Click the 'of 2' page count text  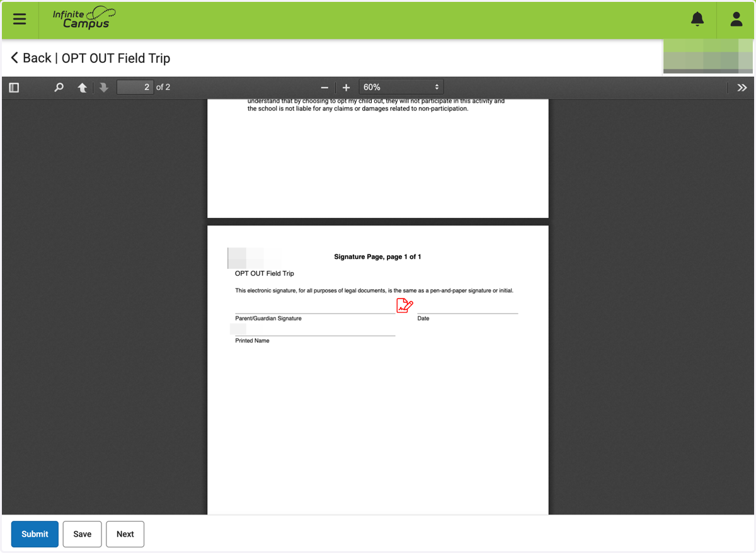tap(163, 87)
